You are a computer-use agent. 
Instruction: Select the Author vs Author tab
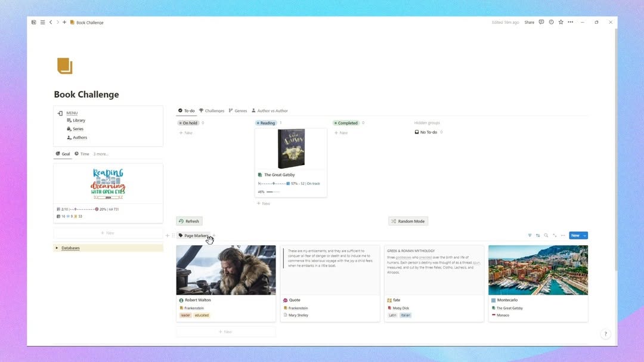[270, 110]
